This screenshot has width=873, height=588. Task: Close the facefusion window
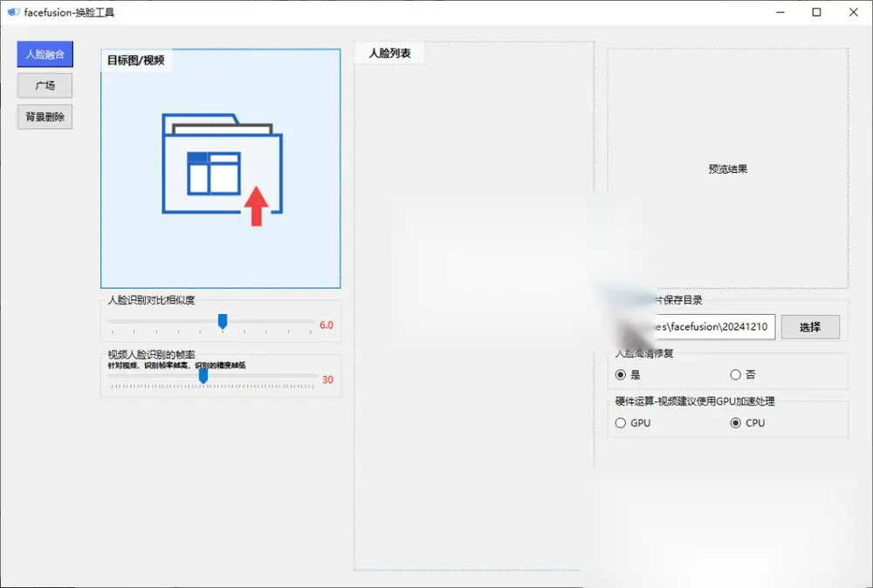[853, 12]
